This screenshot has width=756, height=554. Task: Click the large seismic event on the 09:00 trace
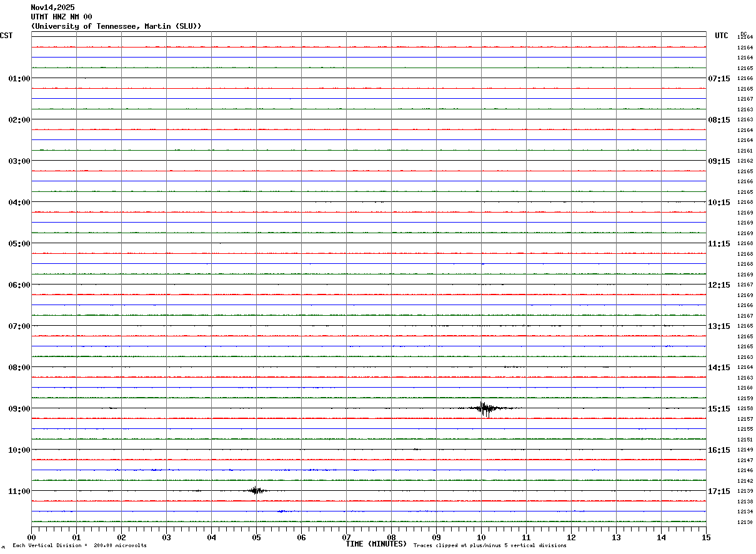[485, 409]
